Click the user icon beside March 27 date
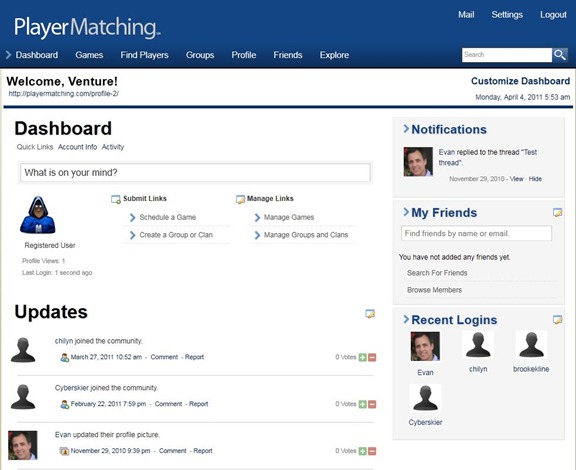 [x=65, y=357]
